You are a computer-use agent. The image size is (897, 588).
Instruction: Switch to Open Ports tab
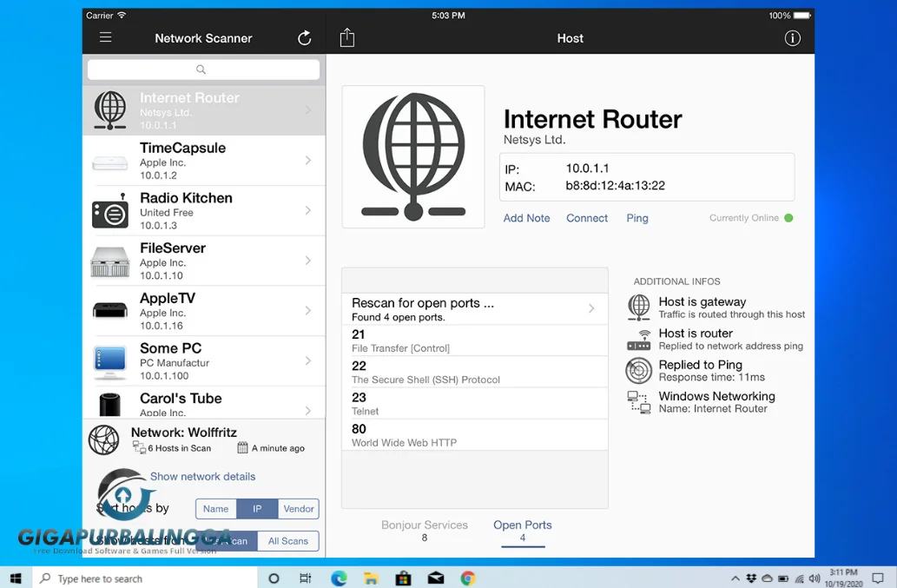(522, 530)
